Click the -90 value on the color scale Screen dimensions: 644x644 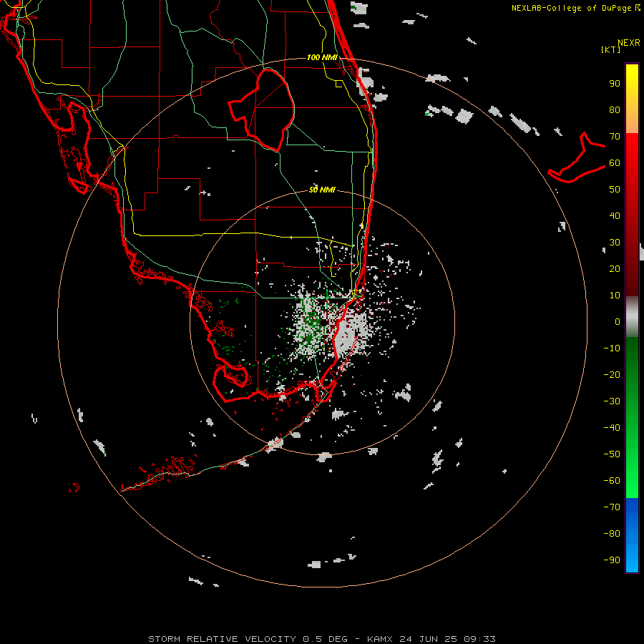pos(612,560)
